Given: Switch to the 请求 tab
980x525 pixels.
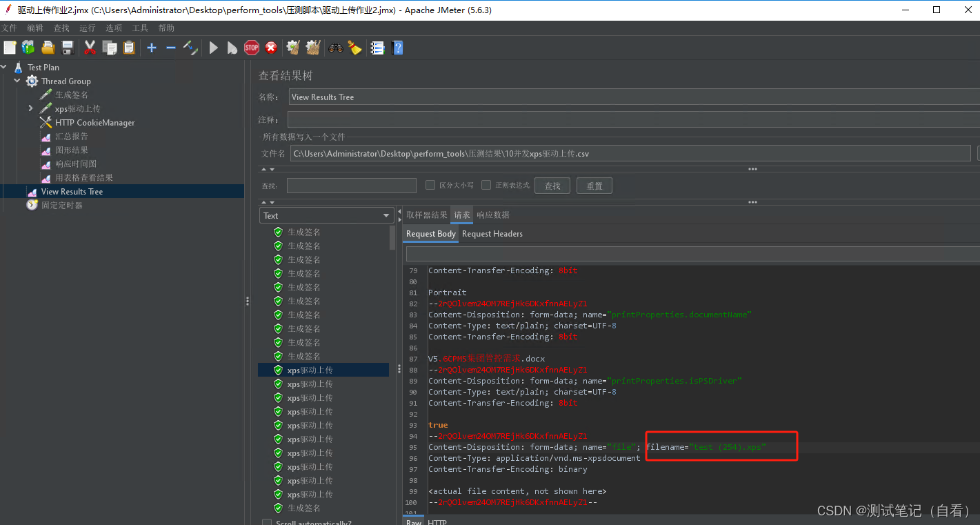Looking at the screenshot, I should point(462,215).
